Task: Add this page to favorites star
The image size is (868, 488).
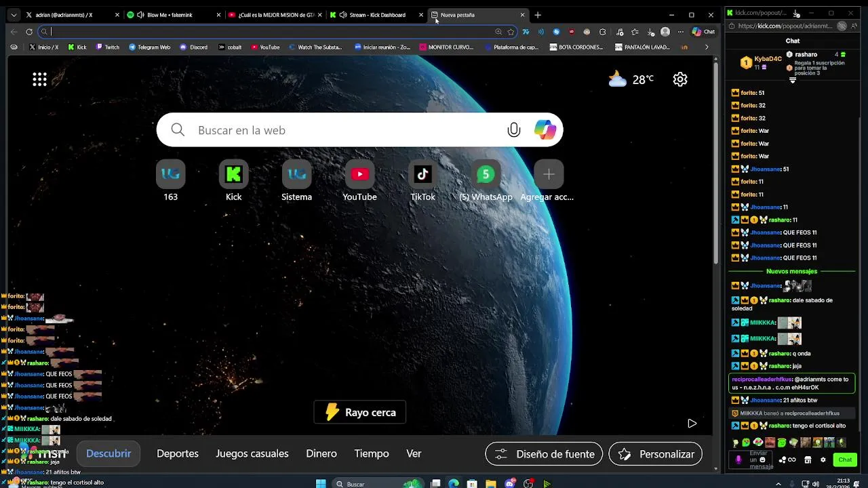Action: click(x=511, y=32)
